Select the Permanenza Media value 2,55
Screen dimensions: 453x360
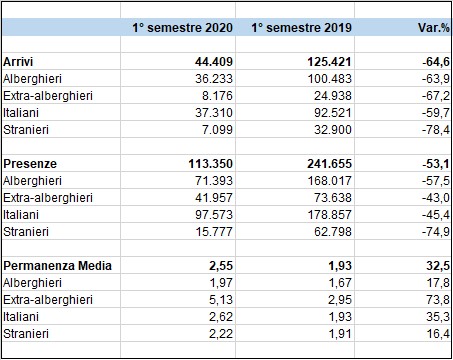pyautogui.click(x=178, y=266)
